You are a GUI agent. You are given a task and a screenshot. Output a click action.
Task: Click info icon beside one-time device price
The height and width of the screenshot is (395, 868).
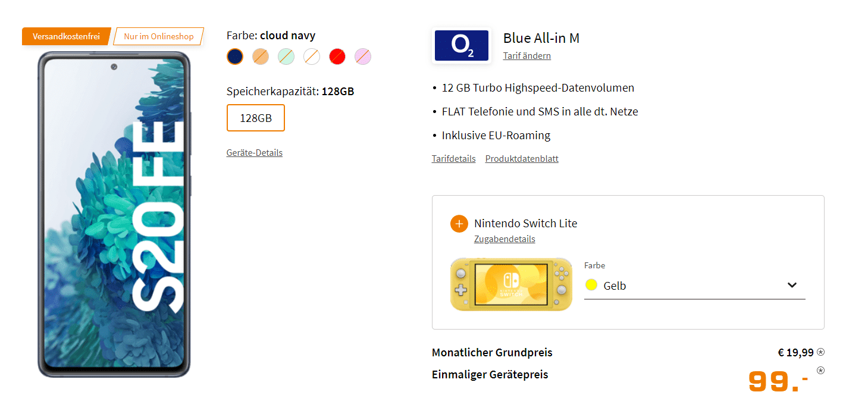(x=821, y=371)
